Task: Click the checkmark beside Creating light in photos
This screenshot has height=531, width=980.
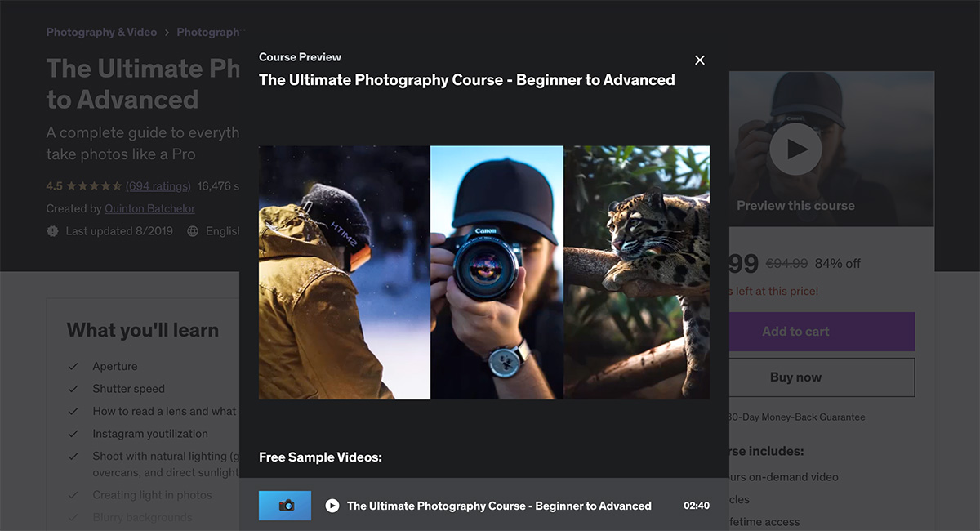Action: tap(73, 495)
